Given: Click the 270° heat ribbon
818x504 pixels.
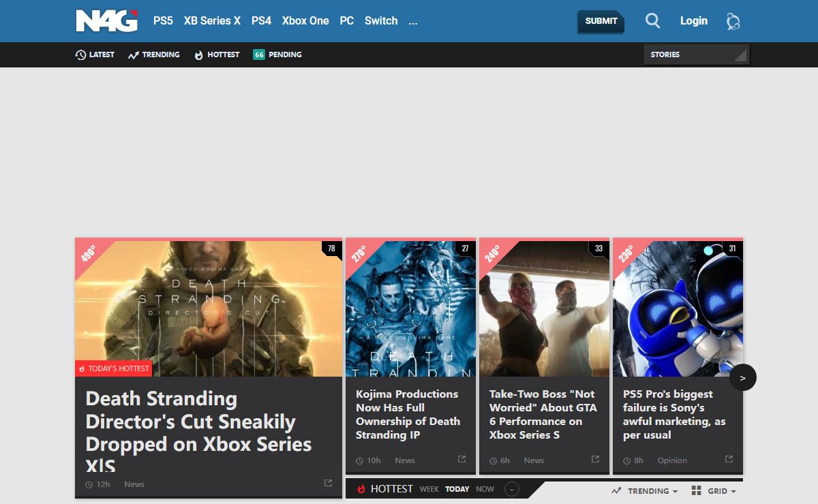Looking at the screenshot, I should (x=359, y=254).
